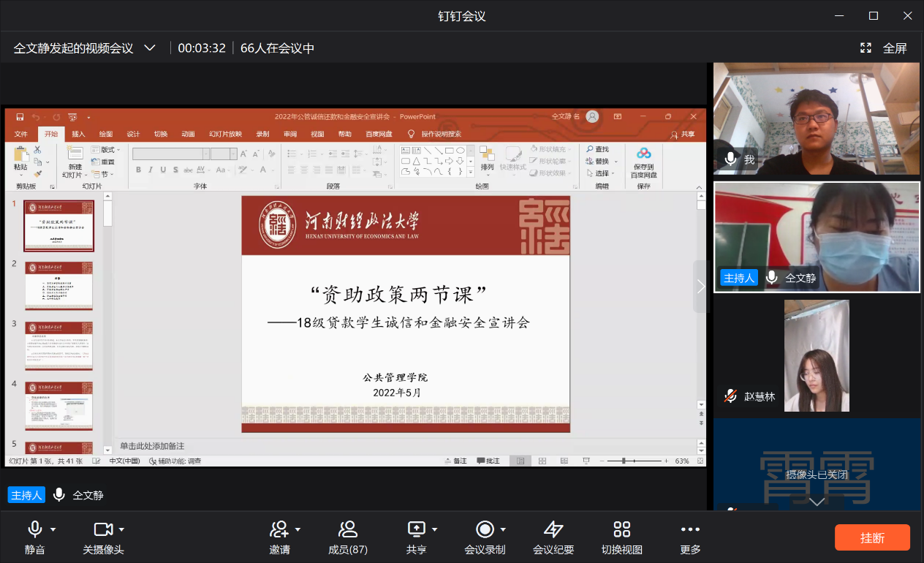924x563 pixels.
Task: Select 赵慧林 video tile
Action: click(x=817, y=355)
